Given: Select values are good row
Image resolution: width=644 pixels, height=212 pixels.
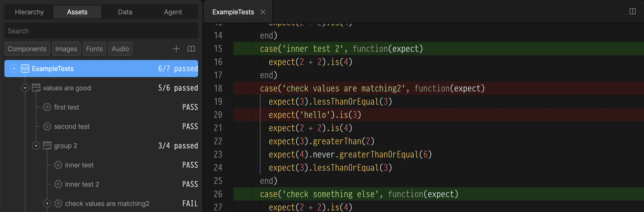Looking at the screenshot, I should pyautogui.click(x=101, y=88).
